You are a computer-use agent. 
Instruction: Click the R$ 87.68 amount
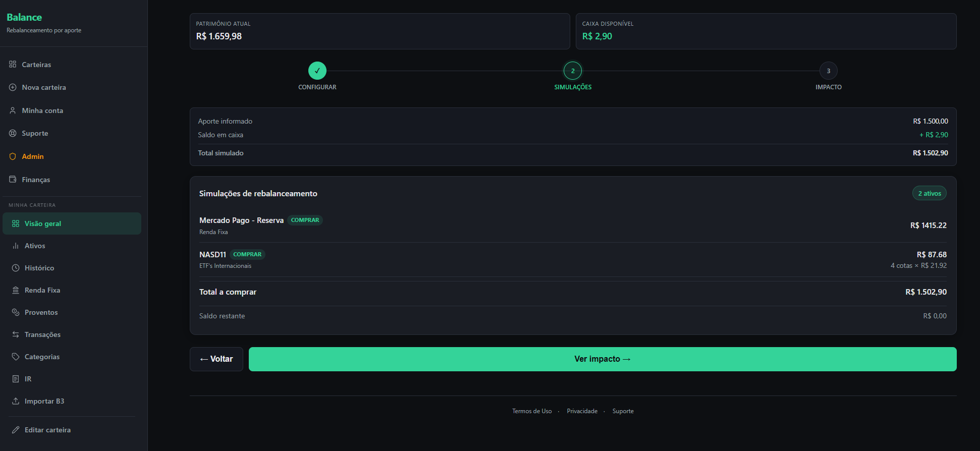932,255
